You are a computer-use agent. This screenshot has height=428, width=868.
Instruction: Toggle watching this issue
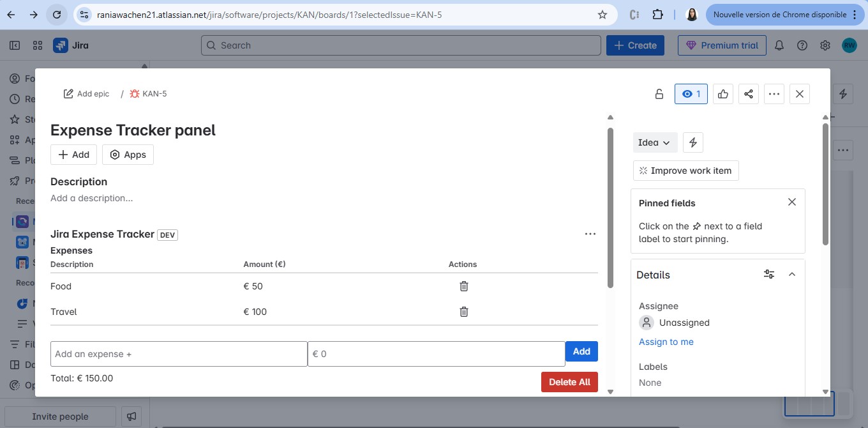click(x=691, y=94)
